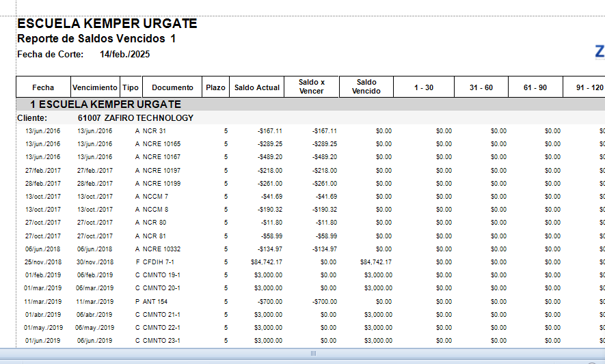Click the 61 - 90 column header
The width and height of the screenshot is (605, 364).
tap(535, 87)
